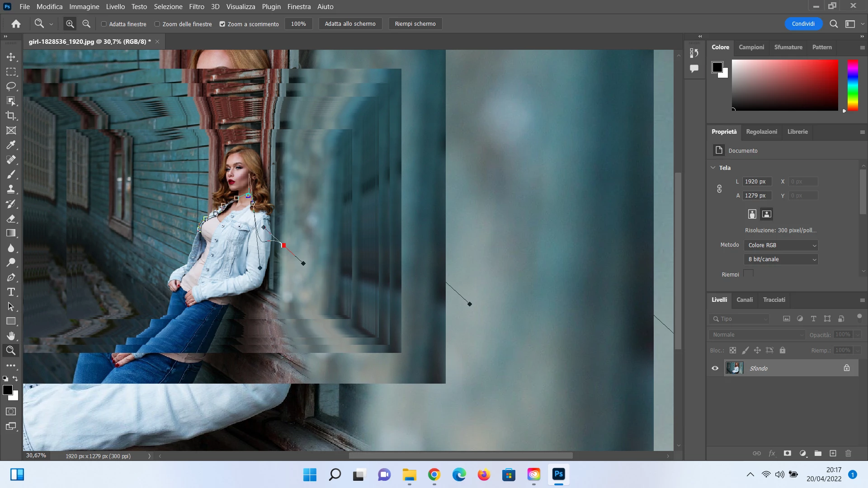Select the Crop tool

(x=11, y=116)
